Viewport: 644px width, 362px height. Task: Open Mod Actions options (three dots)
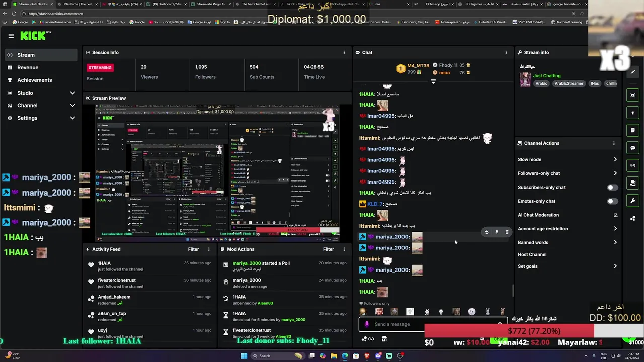(344, 249)
